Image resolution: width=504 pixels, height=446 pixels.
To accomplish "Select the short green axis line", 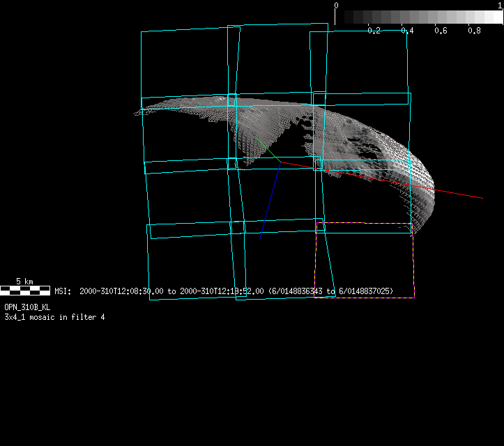I will (268, 149).
